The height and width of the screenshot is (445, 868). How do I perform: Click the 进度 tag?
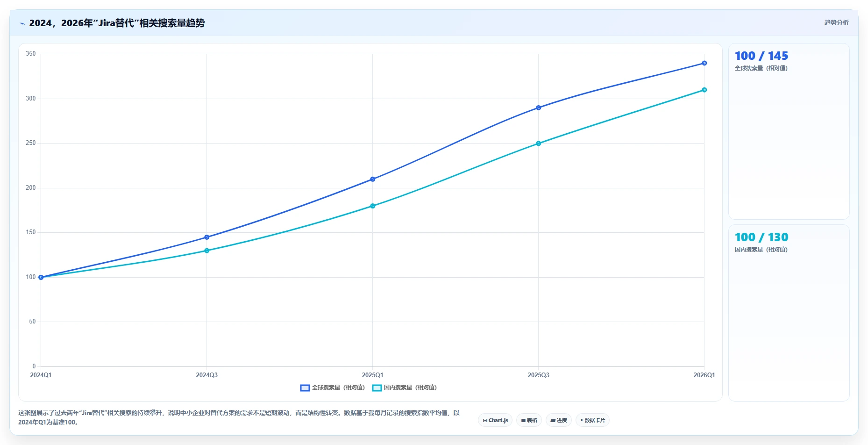[x=559, y=420]
